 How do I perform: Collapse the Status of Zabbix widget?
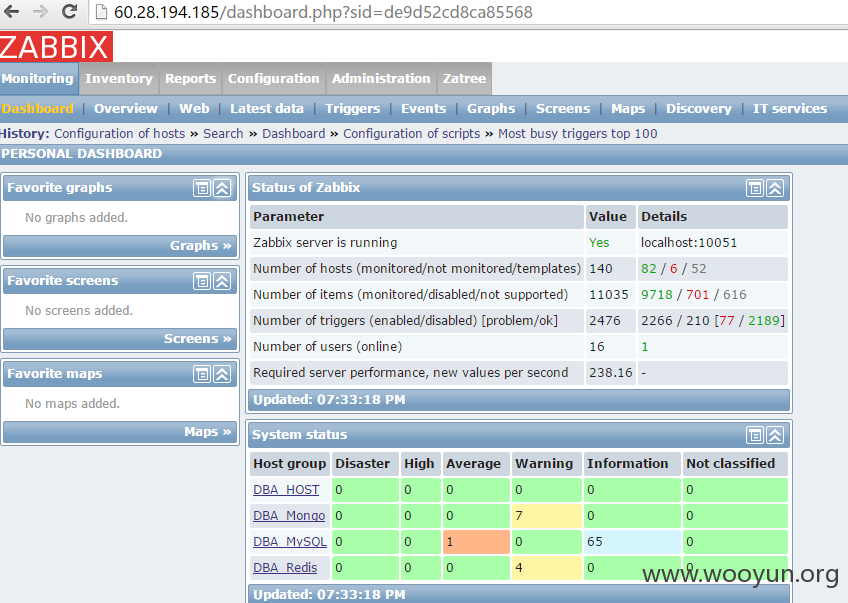pyautogui.click(x=775, y=188)
